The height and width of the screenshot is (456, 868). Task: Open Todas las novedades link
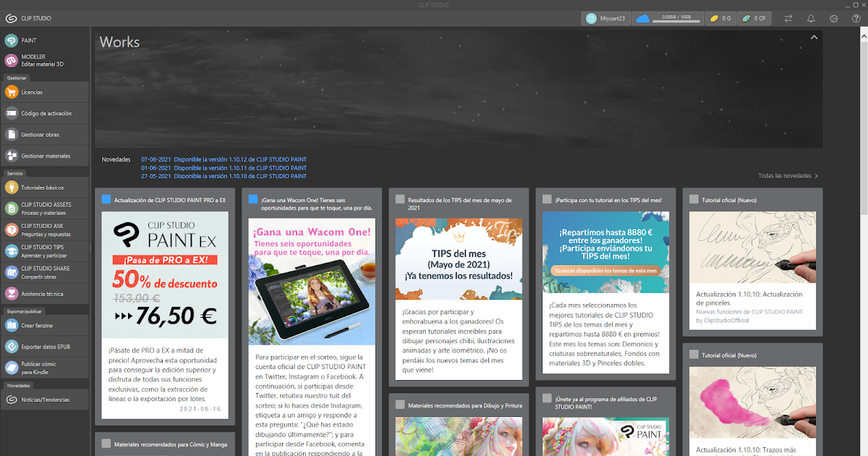click(788, 176)
